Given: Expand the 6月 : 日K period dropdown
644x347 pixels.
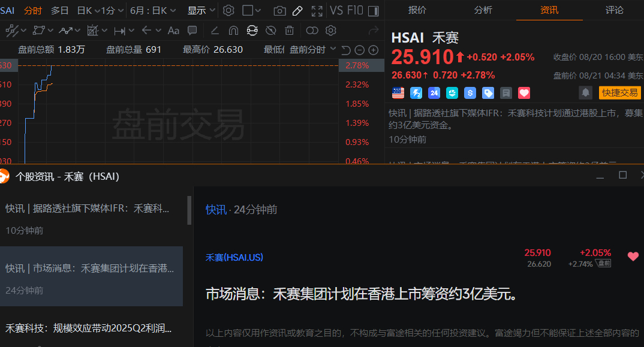Looking at the screenshot, I should click(153, 10).
